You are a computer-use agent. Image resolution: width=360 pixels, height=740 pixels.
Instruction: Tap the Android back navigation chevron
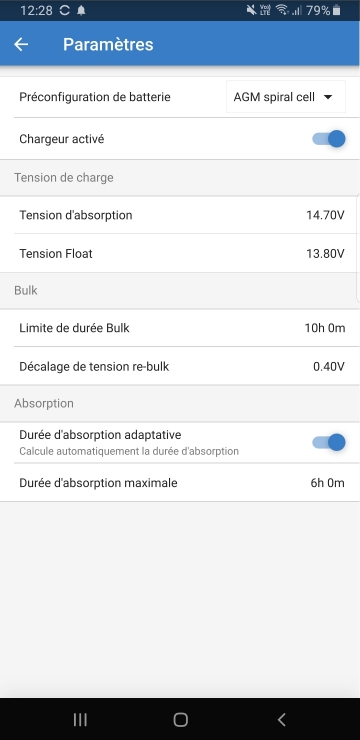[x=281, y=719]
